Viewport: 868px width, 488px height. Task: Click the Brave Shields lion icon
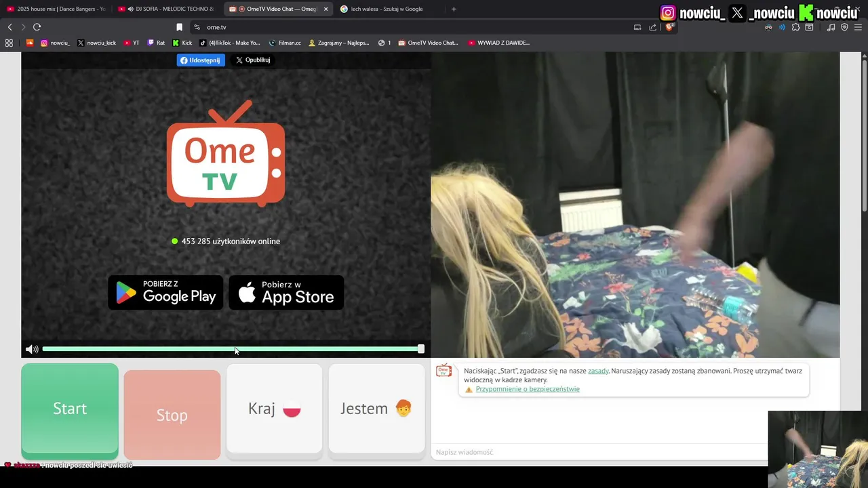pyautogui.click(x=669, y=27)
